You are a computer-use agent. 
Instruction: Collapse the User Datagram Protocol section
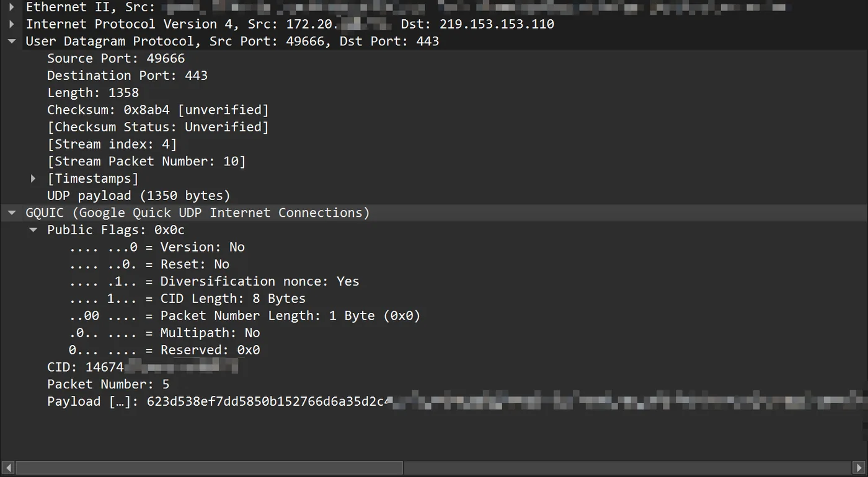[x=11, y=42]
